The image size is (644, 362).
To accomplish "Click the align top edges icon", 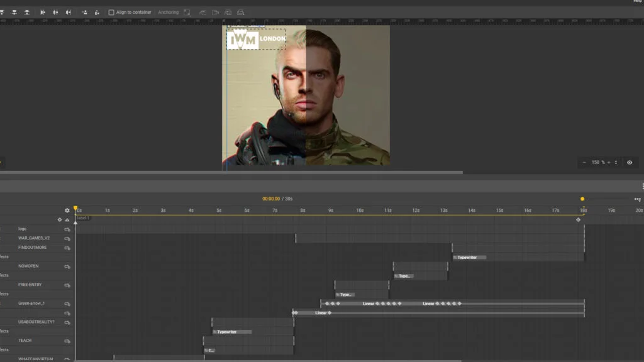I will coord(2,13).
